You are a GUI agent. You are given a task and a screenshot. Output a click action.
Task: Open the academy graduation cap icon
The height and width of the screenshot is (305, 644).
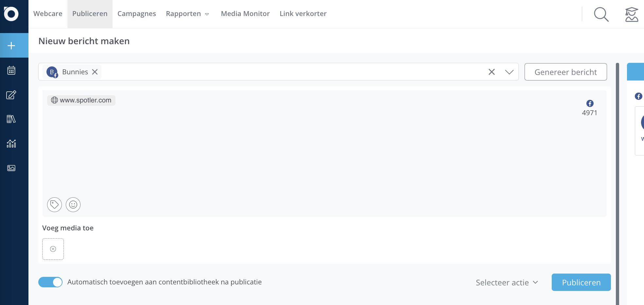tap(632, 14)
